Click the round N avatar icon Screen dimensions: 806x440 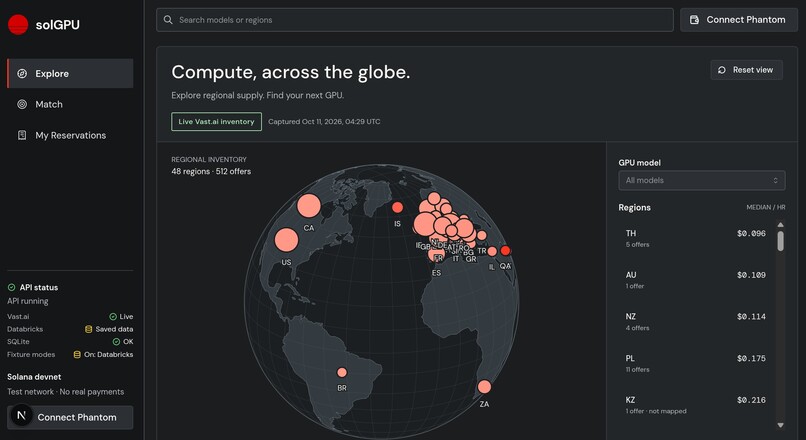(x=22, y=415)
